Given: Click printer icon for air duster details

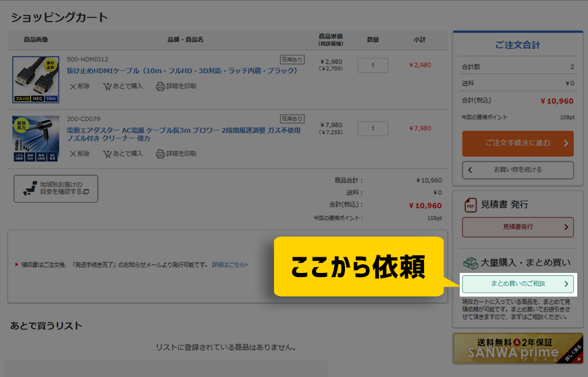Looking at the screenshot, I should 160,154.
